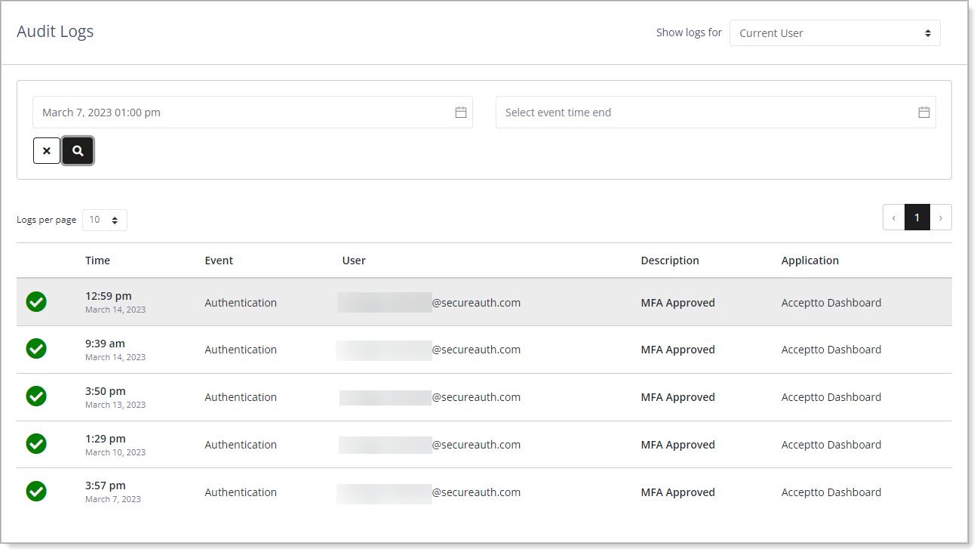Select the 12:59 pm March 14 time cell
This screenshot has height=555, width=980.
point(115,302)
